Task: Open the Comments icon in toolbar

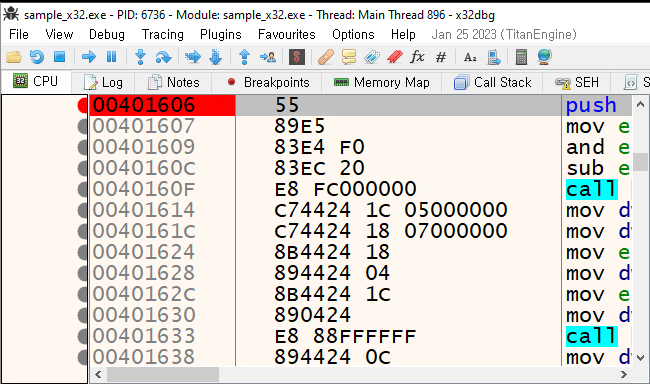Action: (349, 57)
